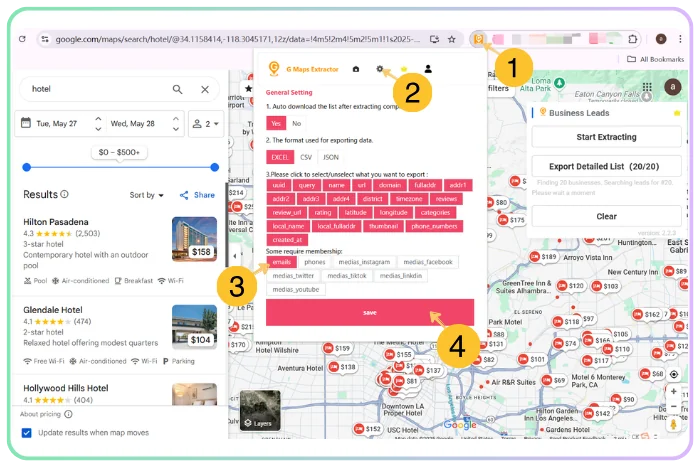Screen dimensions: 700x471
Task: Choose CSV export format
Action: (x=306, y=157)
